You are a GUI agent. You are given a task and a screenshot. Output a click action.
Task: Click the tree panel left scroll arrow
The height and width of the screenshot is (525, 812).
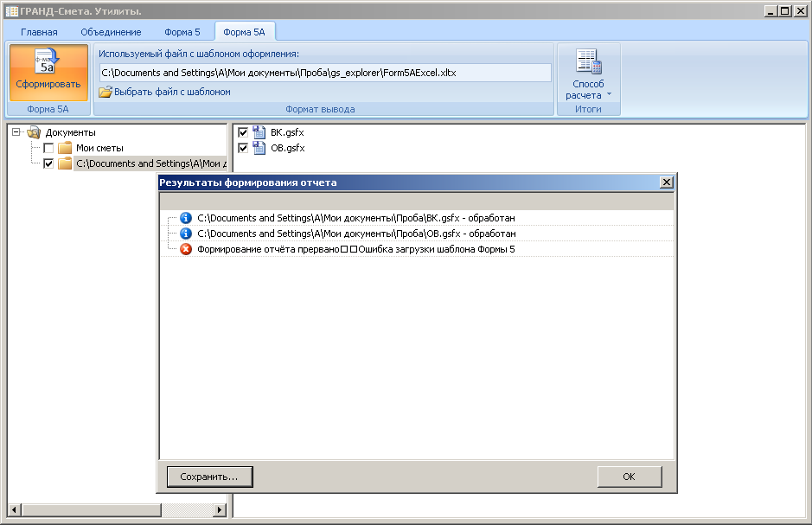pyautogui.click(x=14, y=510)
